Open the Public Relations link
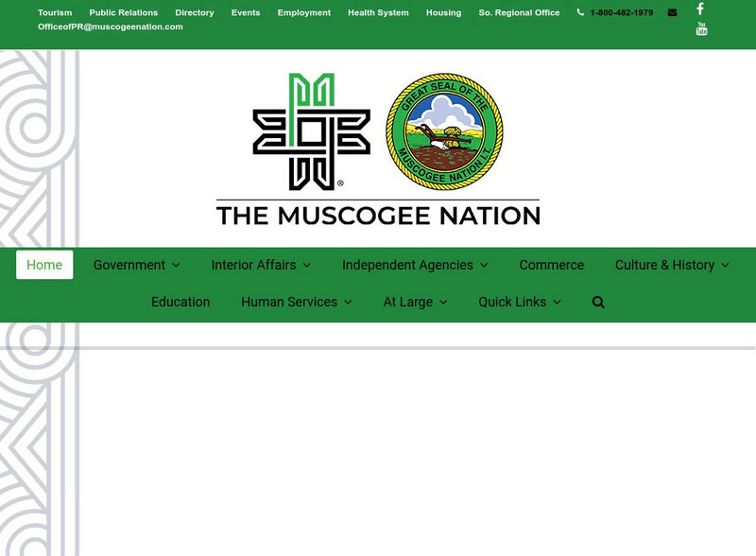Viewport: 756px width, 556px height. 124,12
